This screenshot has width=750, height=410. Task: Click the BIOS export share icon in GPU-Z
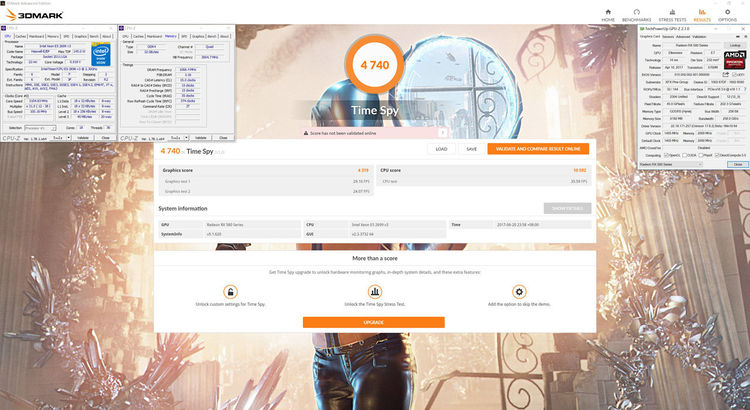tap(726, 75)
